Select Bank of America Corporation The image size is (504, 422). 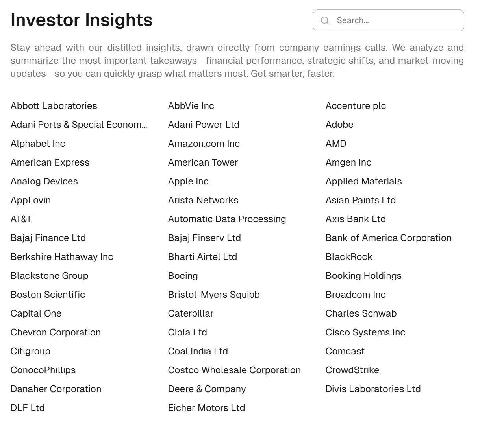(389, 238)
